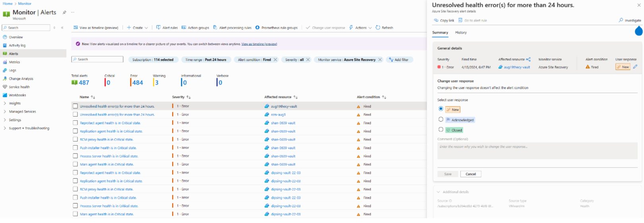Focus the sidebar Search box
This screenshot has height=223, width=644.
pos(26,28)
